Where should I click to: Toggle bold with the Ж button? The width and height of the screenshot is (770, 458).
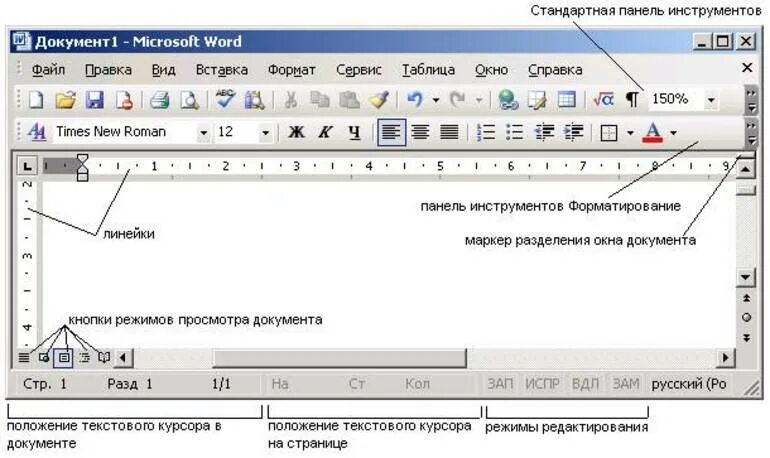pyautogui.click(x=296, y=132)
